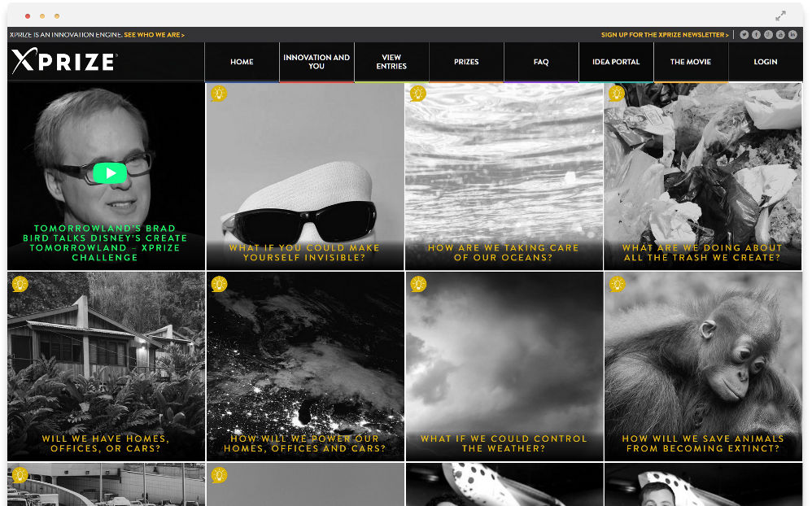The height and width of the screenshot is (506, 812).
Task: Open the Idea Portal page
Action: pos(616,62)
